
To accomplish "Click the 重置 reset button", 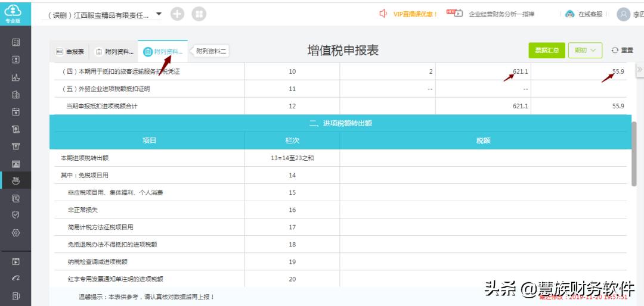I will 622,51.
